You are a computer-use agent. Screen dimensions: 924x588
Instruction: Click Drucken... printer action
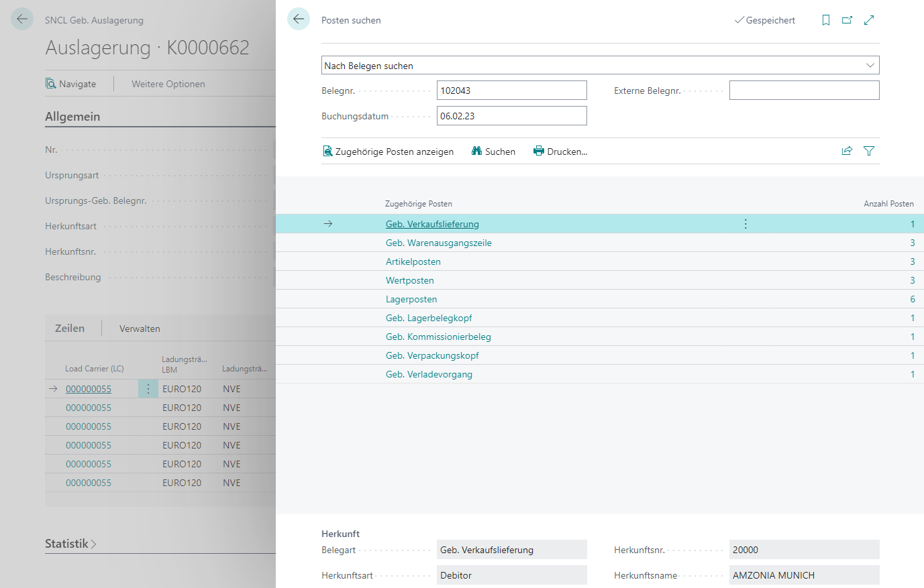pyautogui.click(x=560, y=152)
